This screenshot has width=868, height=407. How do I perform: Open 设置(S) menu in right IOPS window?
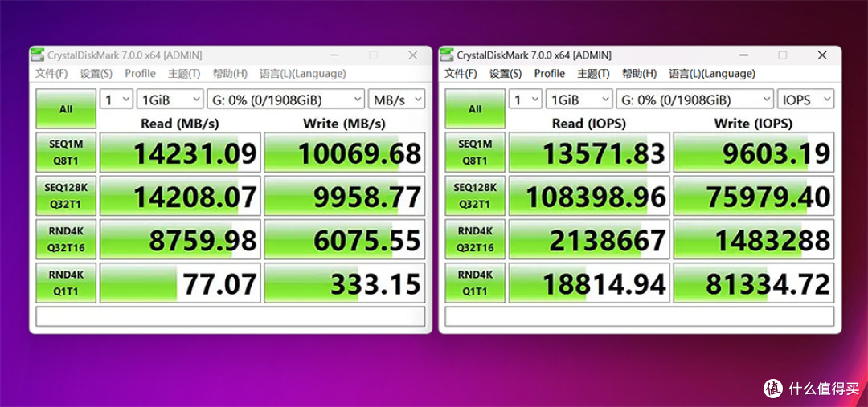click(506, 74)
